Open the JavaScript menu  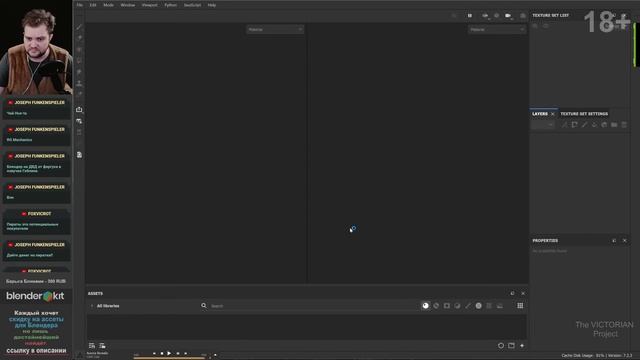point(192,5)
